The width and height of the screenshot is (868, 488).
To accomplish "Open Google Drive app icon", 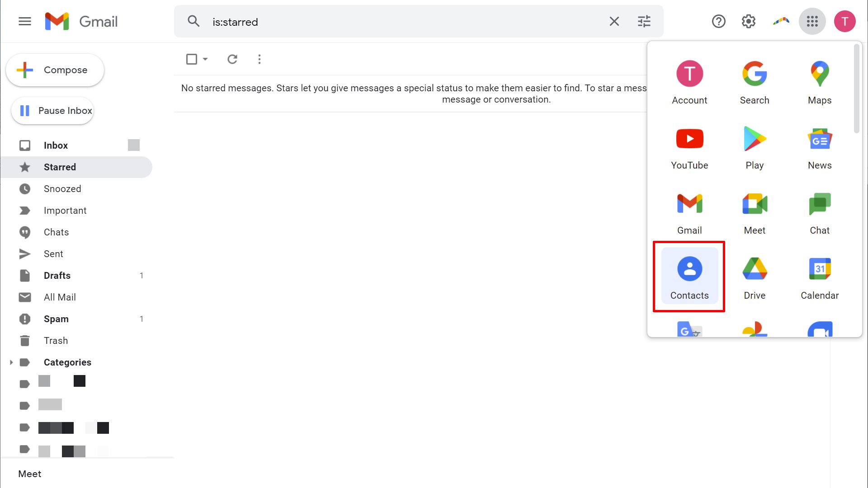I will coord(754,277).
